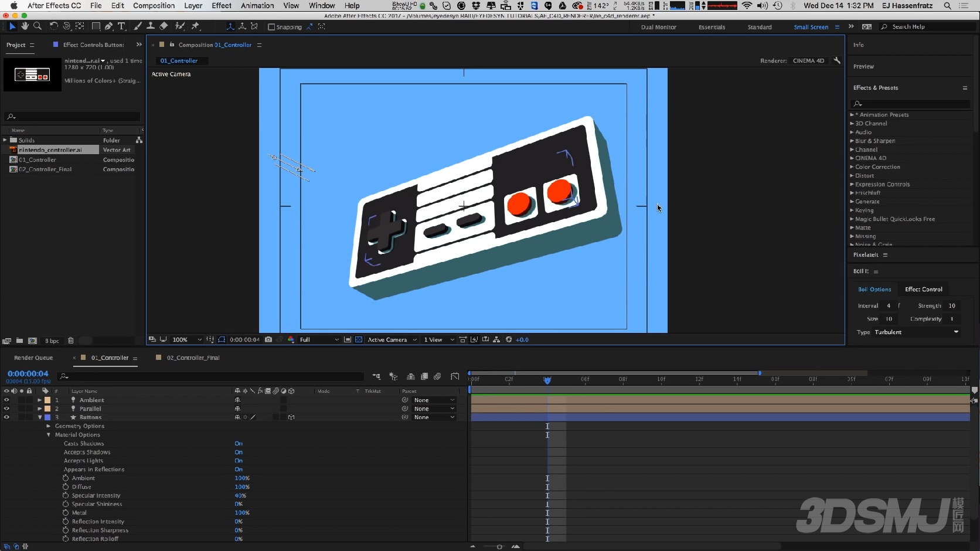Switch to Essentials workspace
The height and width of the screenshot is (551, 980).
click(712, 27)
